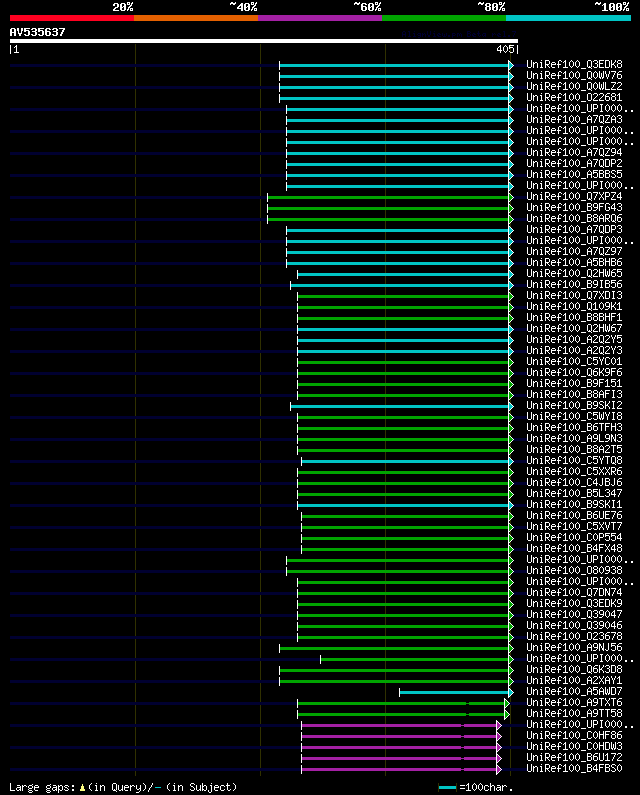Click the UniRef100_B9SKI1 label
640x795 pixels.
click(x=574, y=504)
